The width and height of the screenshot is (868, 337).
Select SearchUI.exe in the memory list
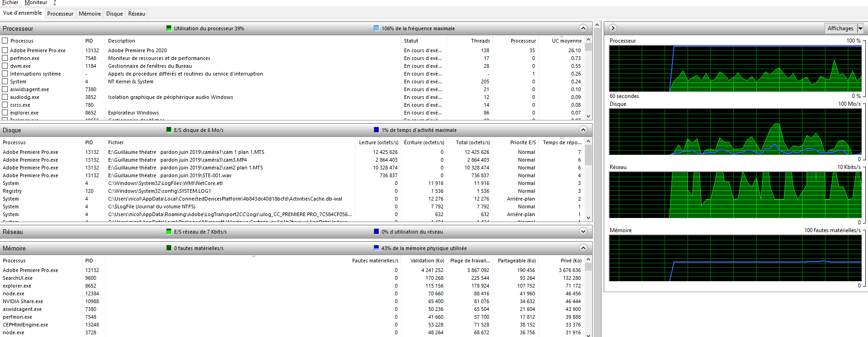[292, 278]
